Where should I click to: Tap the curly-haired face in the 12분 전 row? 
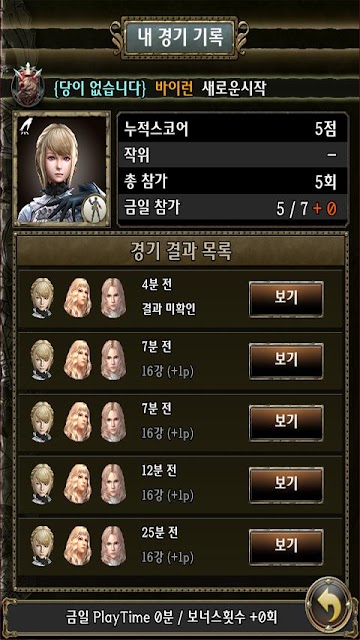click(x=78, y=484)
